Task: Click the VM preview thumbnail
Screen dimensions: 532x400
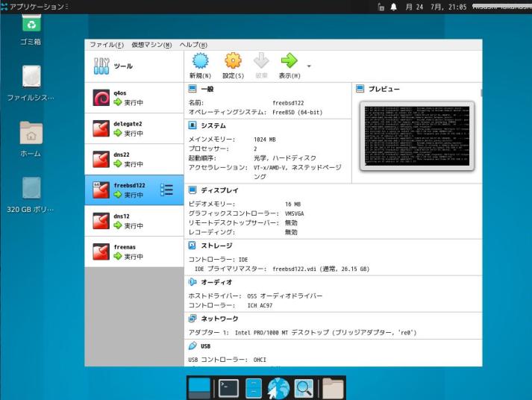Action: tap(417, 136)
